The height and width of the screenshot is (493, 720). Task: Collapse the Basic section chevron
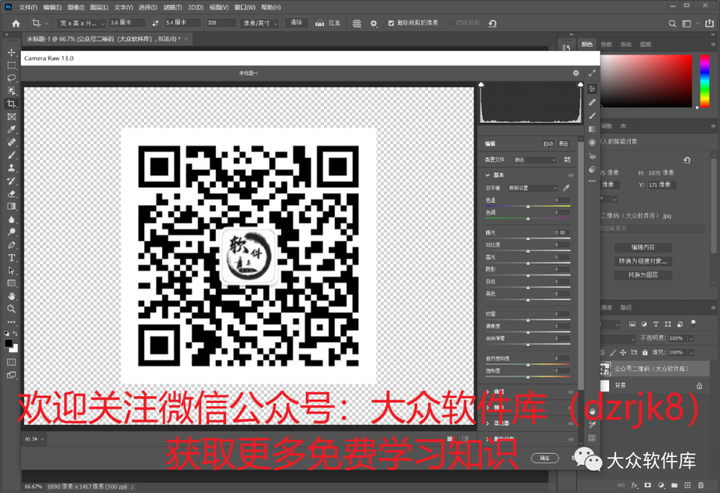[488, 175]
